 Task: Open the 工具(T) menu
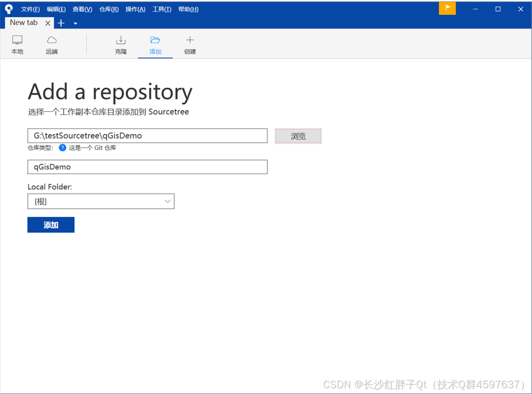tap(162, 9)
